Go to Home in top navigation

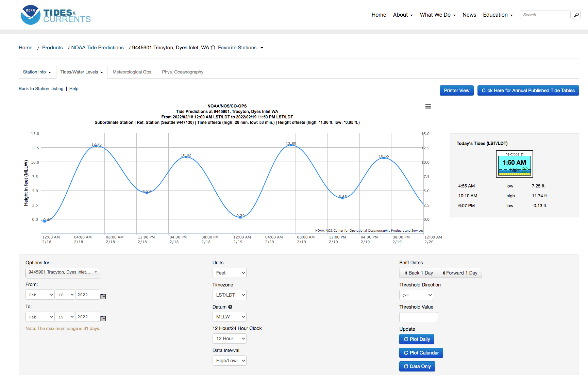(x=379, y=15)
